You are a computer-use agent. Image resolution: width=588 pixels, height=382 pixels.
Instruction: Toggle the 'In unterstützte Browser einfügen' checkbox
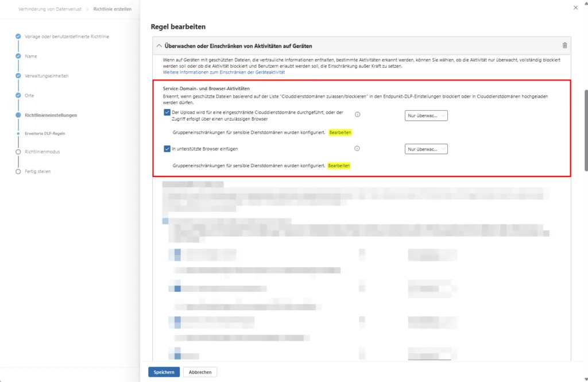[167, 149]
